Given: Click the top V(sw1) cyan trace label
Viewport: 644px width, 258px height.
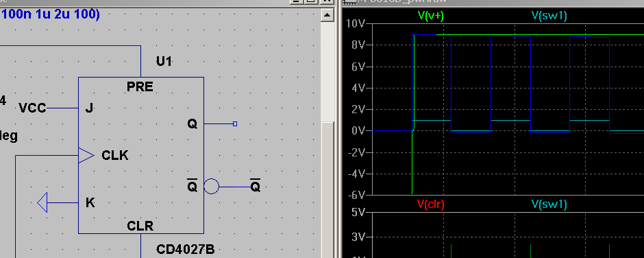Looking at the screenshot, I should 549,16.
